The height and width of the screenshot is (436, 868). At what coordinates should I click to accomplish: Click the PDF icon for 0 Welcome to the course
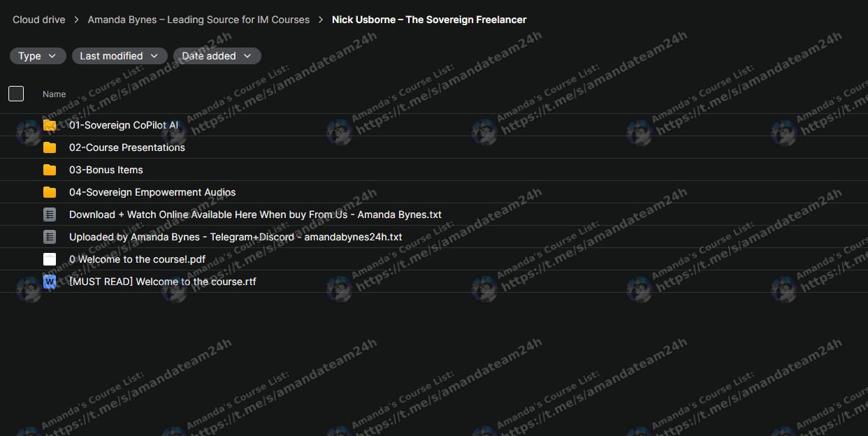click(x=50, y=259)
